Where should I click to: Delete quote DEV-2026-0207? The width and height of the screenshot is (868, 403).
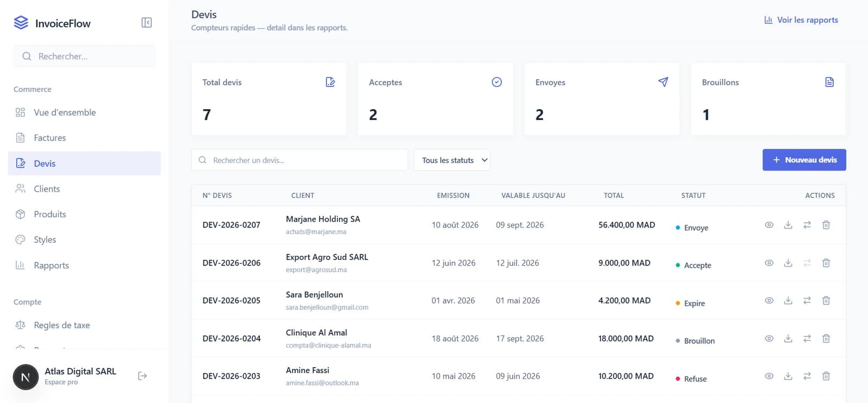(x=826, y=225)
